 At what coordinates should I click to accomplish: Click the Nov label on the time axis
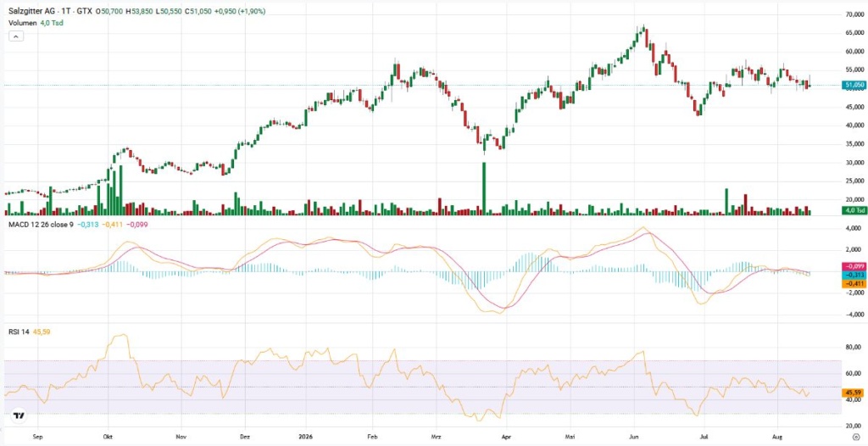181,437
